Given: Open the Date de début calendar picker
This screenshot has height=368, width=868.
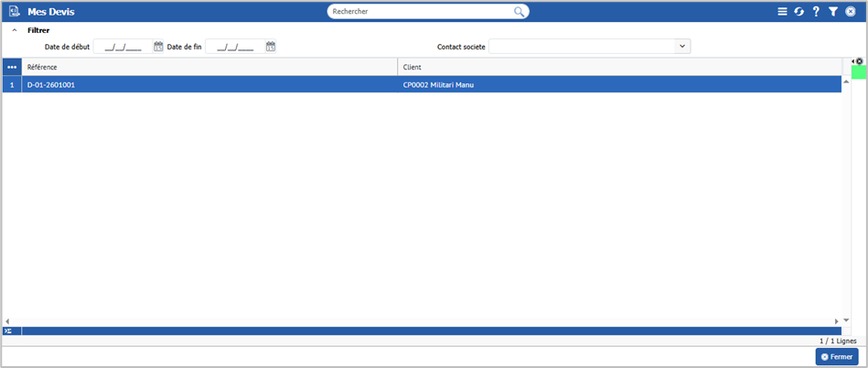Looking at the screenshot, I should point(158,47).
